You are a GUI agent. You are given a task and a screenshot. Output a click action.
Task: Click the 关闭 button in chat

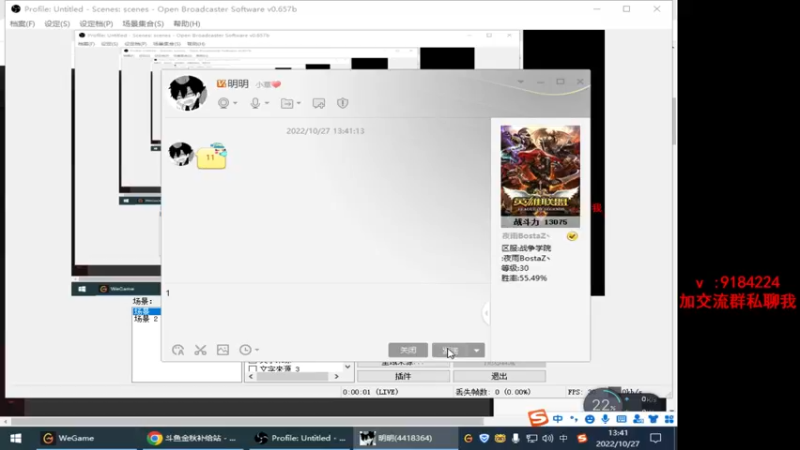tap(408, 351)
